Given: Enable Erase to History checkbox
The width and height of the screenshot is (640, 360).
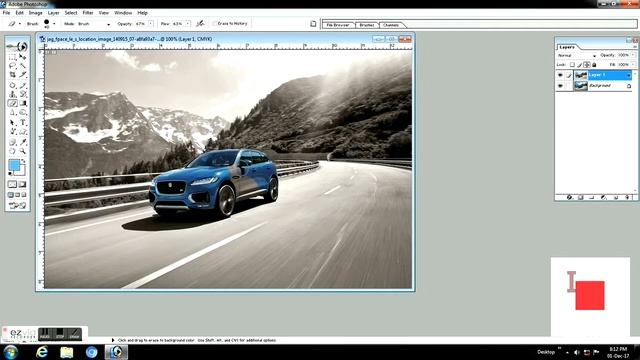Looking at the screenshot, I should click(x=215, y=24).
